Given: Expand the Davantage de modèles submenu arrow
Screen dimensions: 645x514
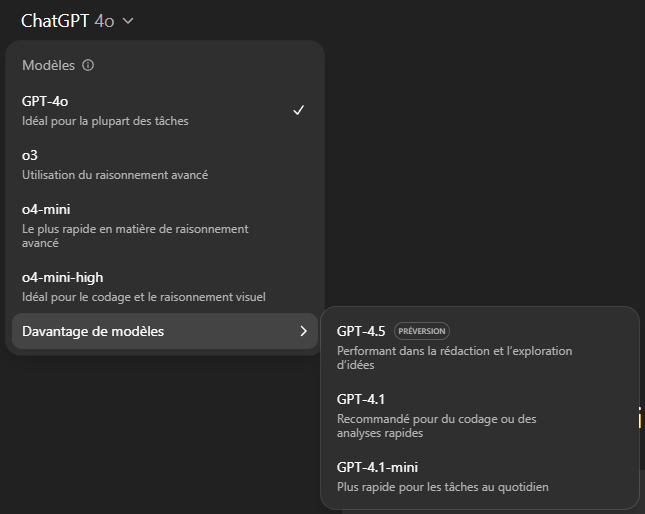Looking at the screenshot, I should [304, 331].
